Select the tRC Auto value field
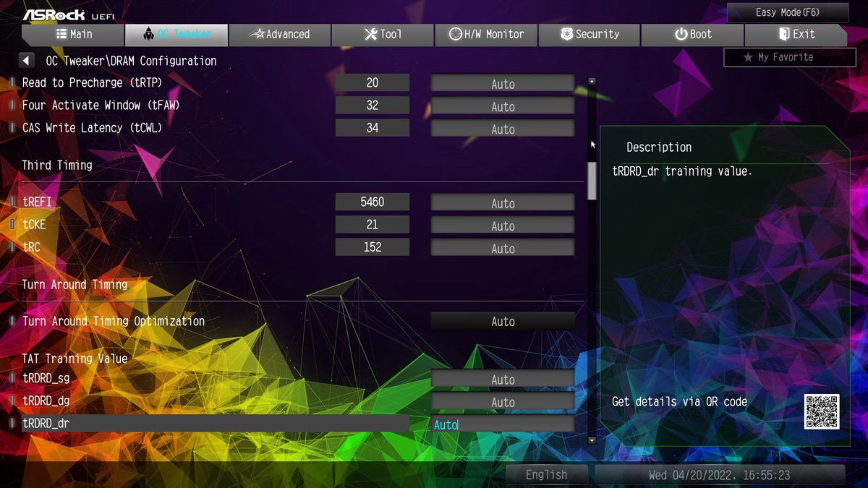The height and width of the screenshot is (488, 868). point(503,248)
